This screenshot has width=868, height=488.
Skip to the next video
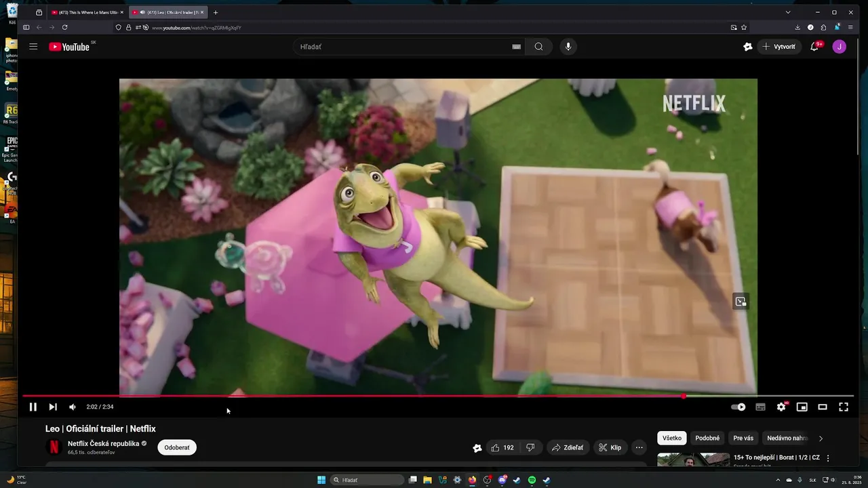pos(53,407)
